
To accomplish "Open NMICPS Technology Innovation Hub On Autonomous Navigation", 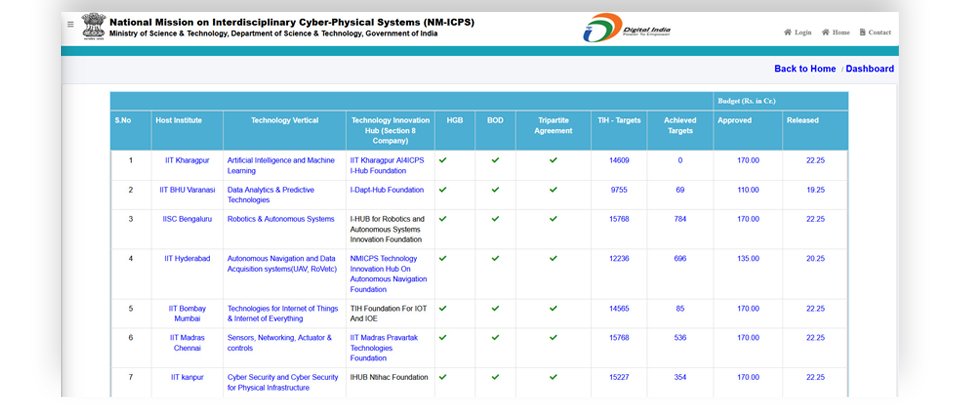I will pyautogui.click(x=388, y=274).
